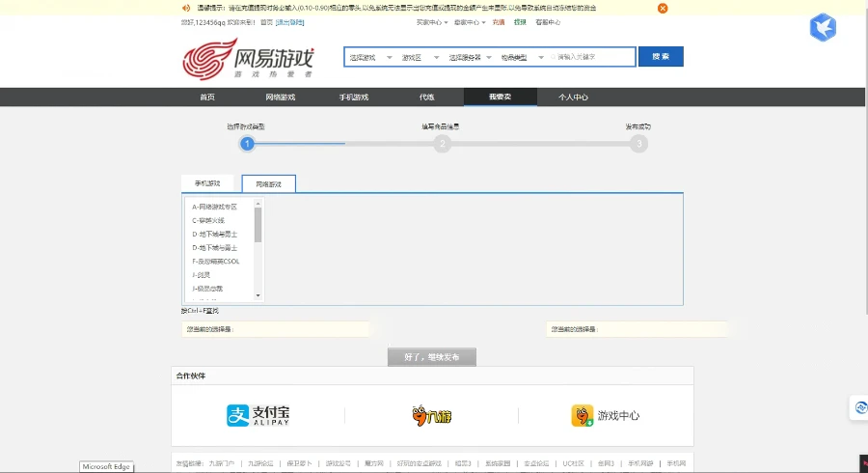Click step 2 circle in progress bar
The image size is (868, 473).
442,144
